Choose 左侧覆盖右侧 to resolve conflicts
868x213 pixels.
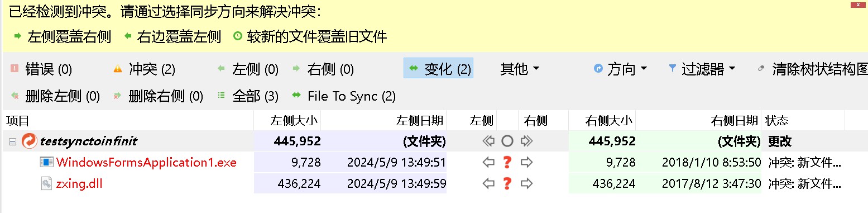click(x=62, y=37)
